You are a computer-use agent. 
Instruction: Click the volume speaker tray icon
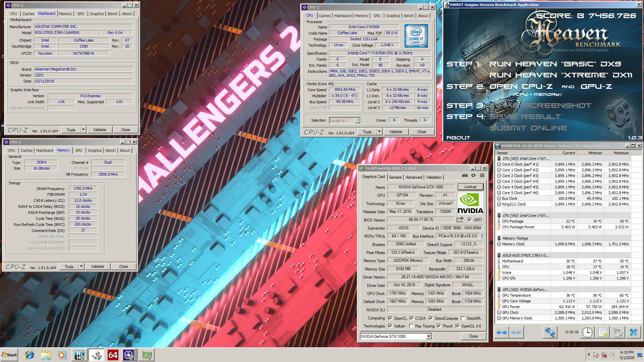tap(612, 355)
